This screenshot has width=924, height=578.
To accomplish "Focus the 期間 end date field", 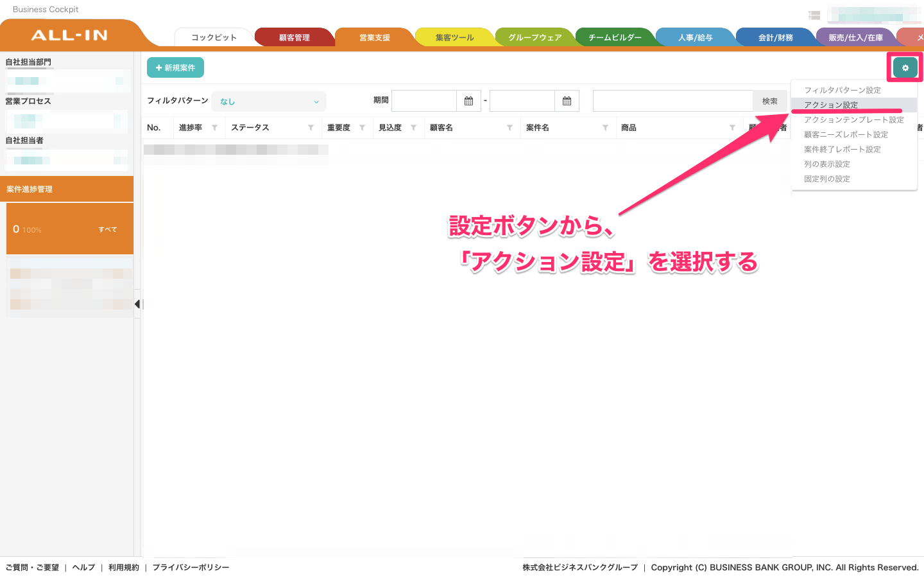I will 522,101.
